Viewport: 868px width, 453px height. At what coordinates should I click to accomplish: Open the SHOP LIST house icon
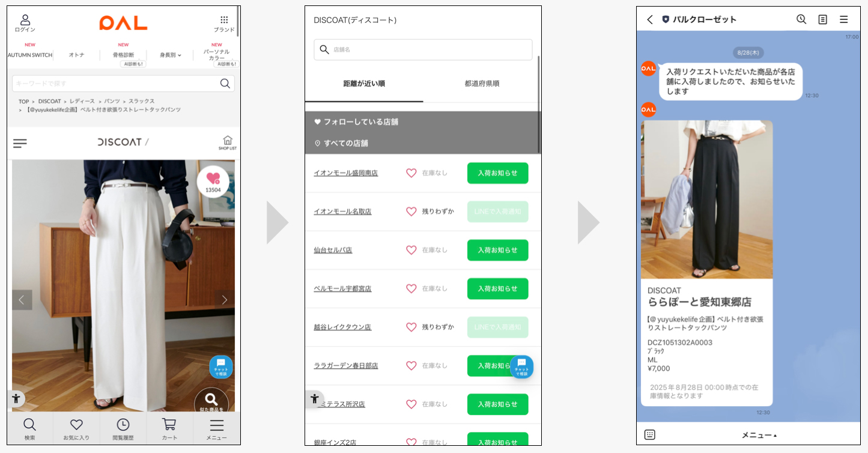tap(227, 143)
